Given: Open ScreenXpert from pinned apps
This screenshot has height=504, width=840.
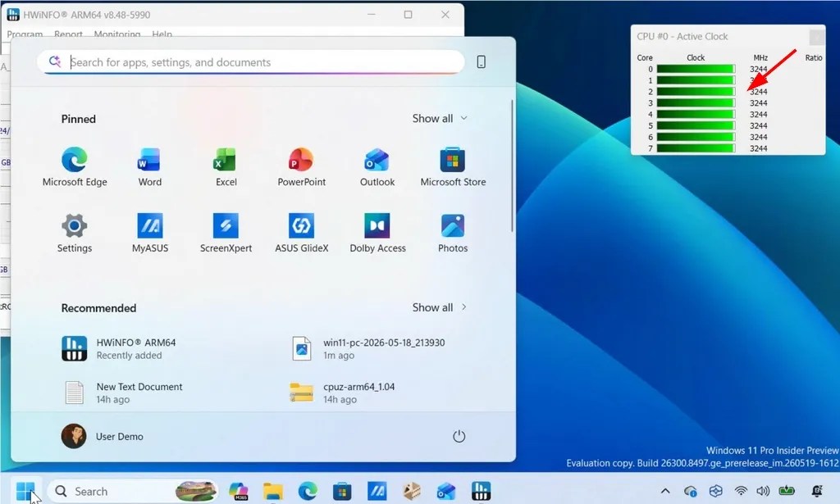Looking at the screenshot, I should [226, 233].
